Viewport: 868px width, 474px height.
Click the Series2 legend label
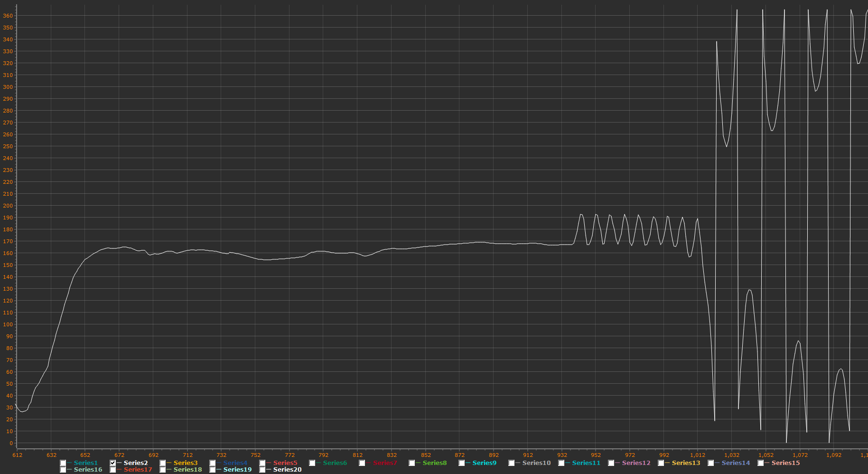[136, 463]
